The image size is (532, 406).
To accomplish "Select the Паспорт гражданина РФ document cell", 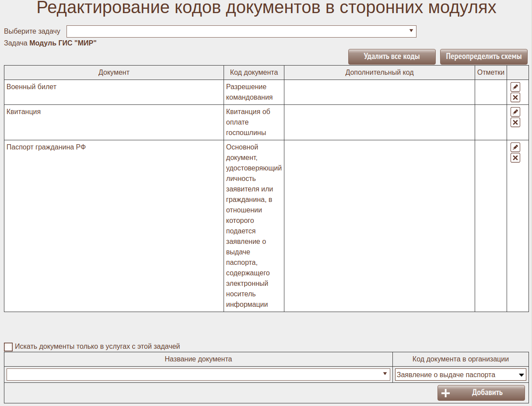I will (x=46, y=147).
